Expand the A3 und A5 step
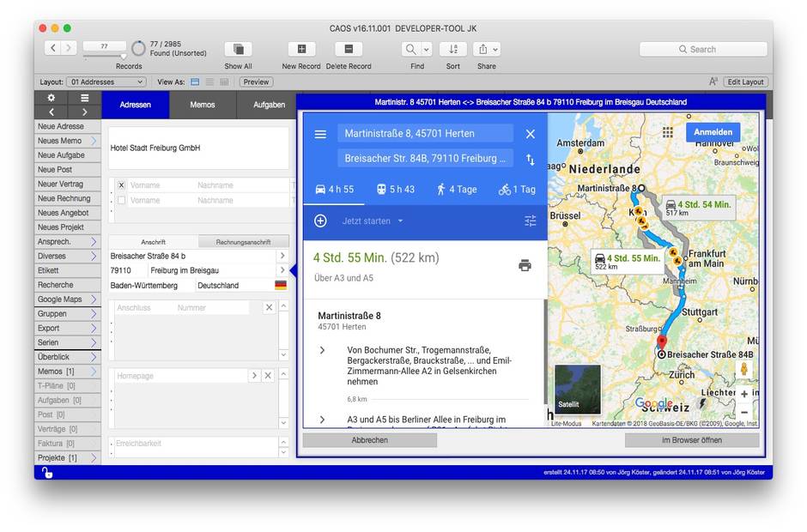The height and width of the screenshot is (532, 807). 322,420
